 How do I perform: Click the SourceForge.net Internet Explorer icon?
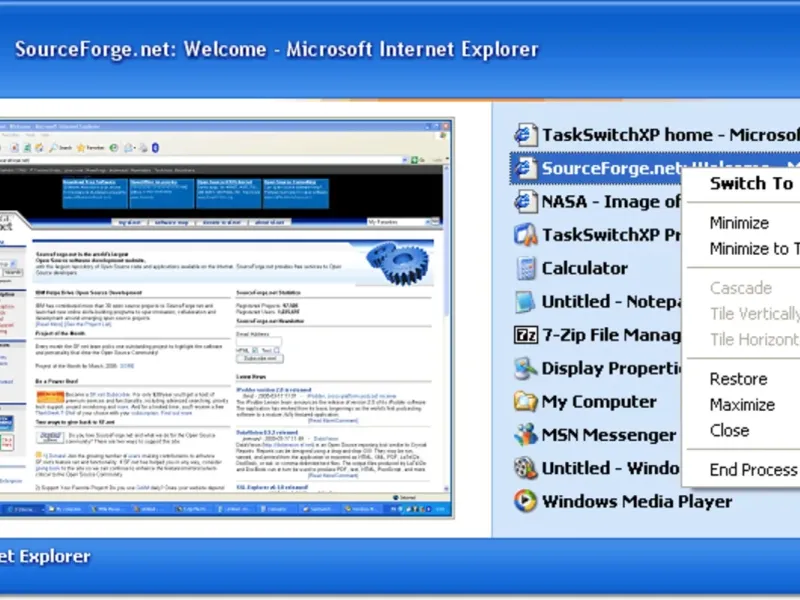pos(525,168)
